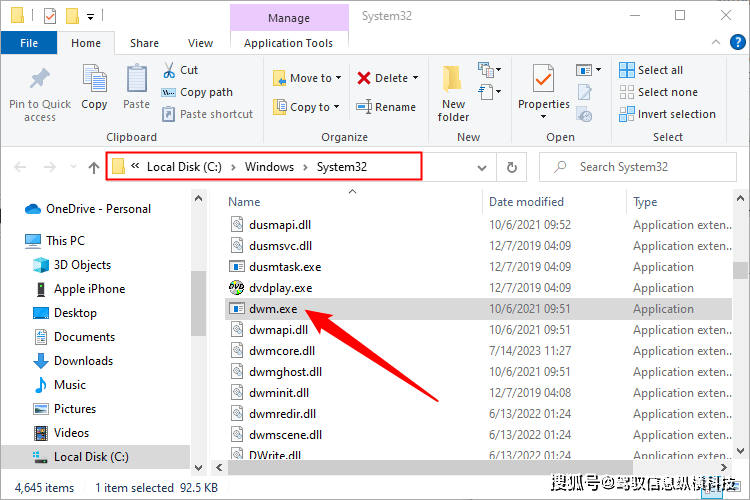The height and width of the screenshot is (500, 750).
Task: Click the Copy ribbon icon
Action: (x=94, y=78)
